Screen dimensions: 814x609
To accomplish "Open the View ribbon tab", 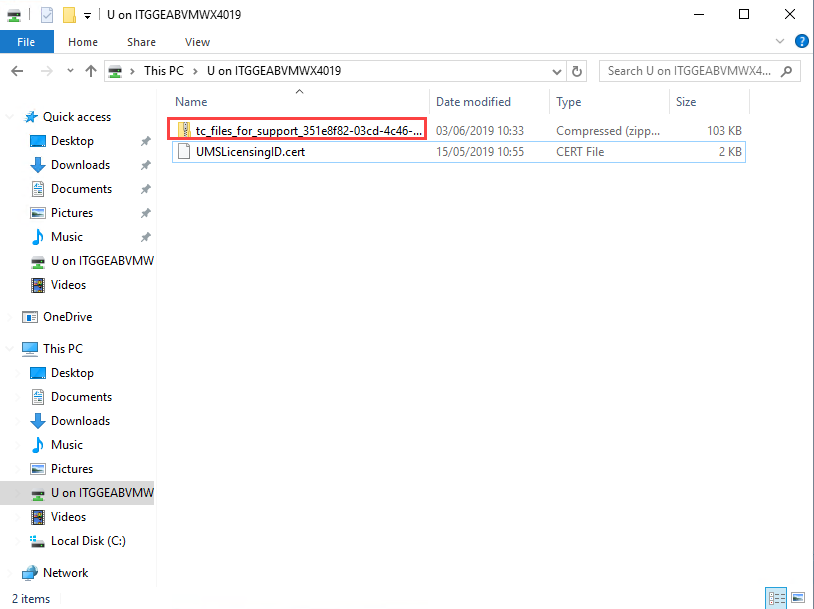I will (197, 42).
